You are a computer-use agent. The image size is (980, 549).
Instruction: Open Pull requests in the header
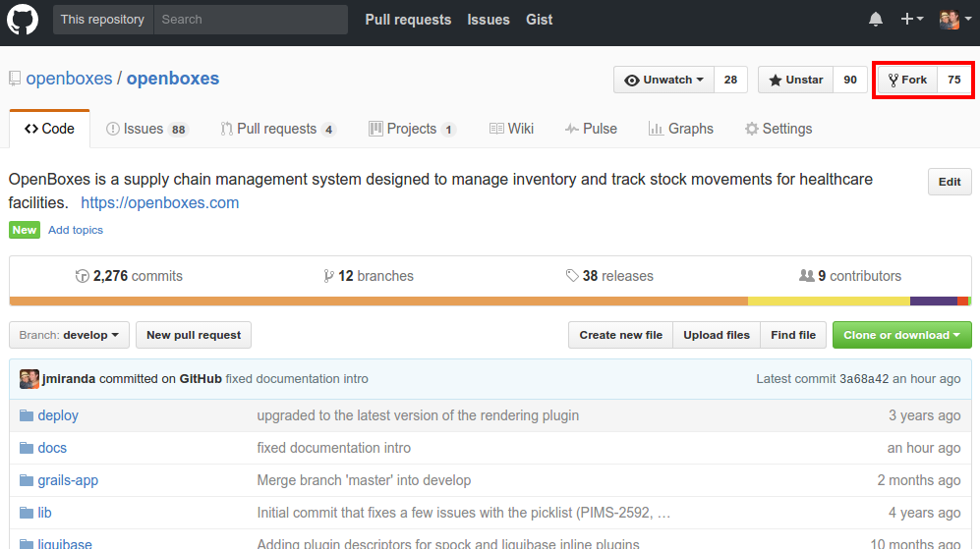point(408,20)
